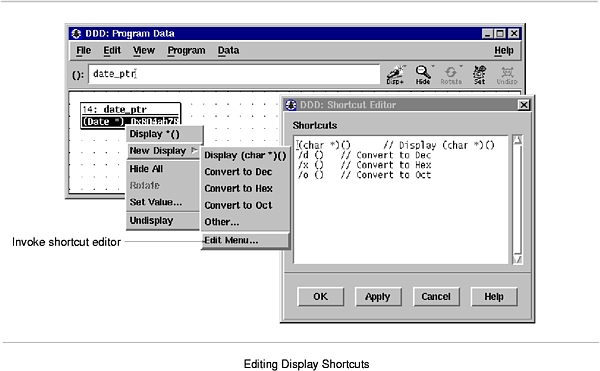
Task: Click the DDD logo in Program Data title bar
Action: click(x=76, y=34)
